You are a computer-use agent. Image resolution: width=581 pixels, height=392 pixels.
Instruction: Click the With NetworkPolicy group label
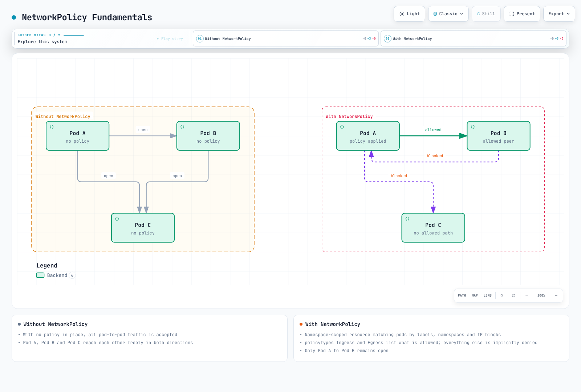349,117
